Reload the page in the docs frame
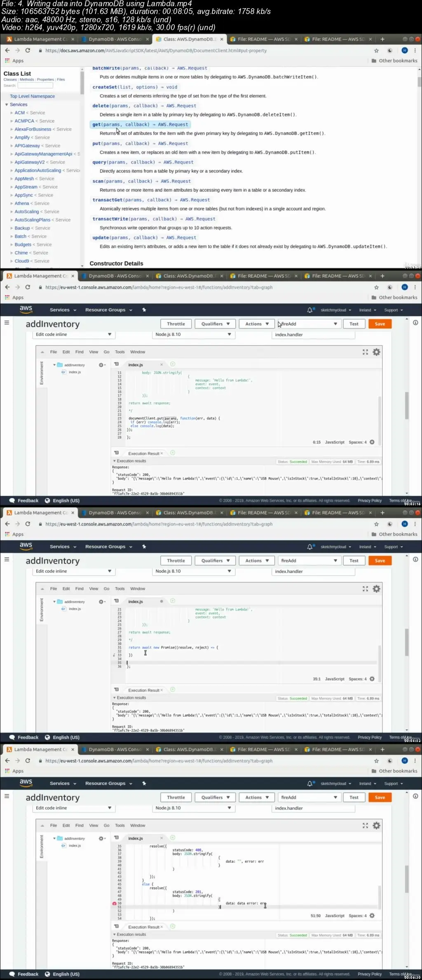Screen dimensions: 422x980 point(28,50)
